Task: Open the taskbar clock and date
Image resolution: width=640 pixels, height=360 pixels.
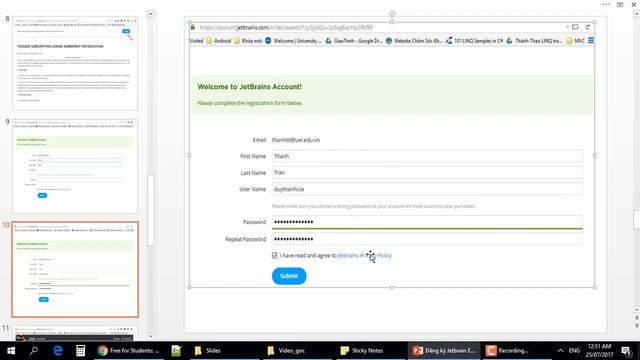Action: click(x=599, y=351)
